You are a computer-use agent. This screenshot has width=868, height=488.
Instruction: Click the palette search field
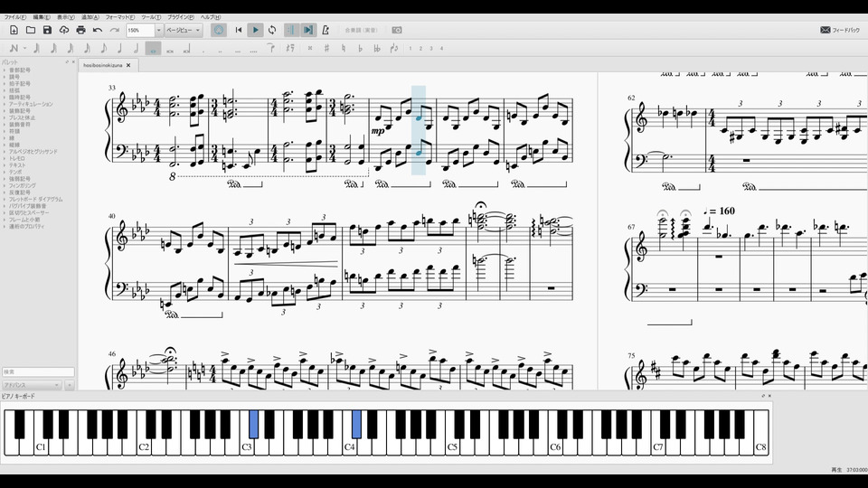pyautogui.click(x=38, y=371)
